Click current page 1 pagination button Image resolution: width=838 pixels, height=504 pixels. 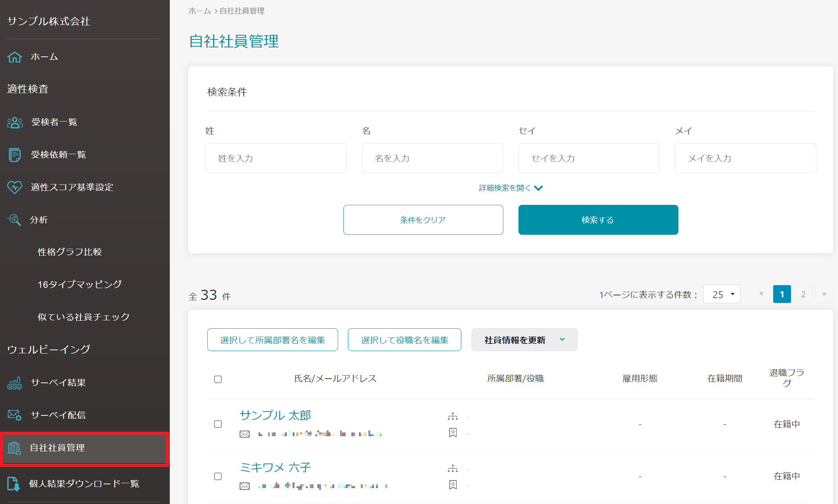point(782,294)
